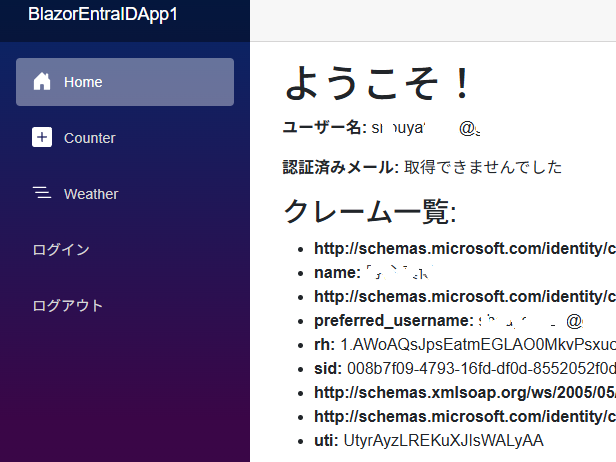Click the ようこそ！ heading
616x462 pixels.
(377, 83)
